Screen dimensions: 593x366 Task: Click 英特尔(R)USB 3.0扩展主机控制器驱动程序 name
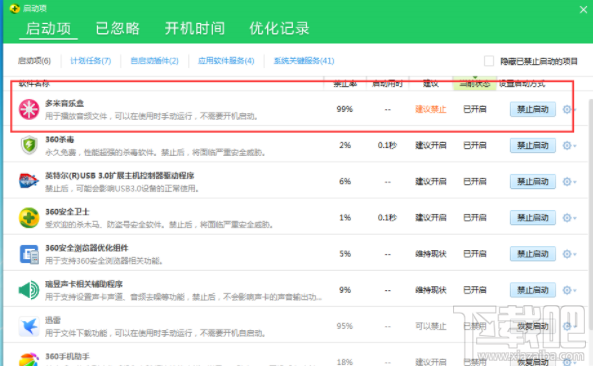coord(120,175)
